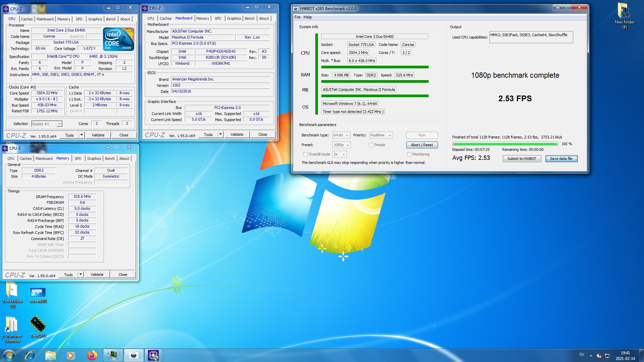
Task: Click the BIOS Version 2302 value
Action: [220, 85]
